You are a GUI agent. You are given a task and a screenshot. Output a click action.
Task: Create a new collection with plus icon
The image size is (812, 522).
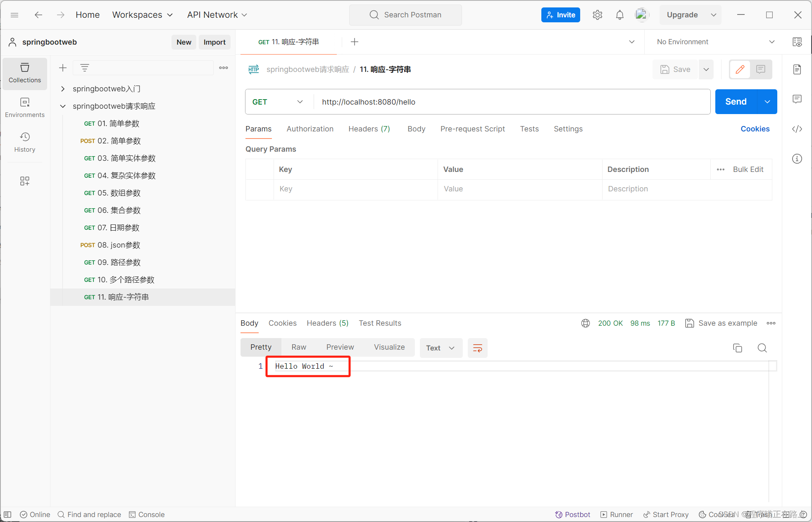[63, 68]
